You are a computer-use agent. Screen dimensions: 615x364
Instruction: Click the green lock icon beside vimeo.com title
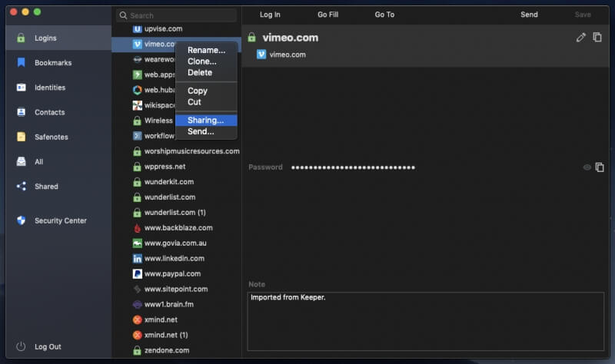(x=252, y=37)
